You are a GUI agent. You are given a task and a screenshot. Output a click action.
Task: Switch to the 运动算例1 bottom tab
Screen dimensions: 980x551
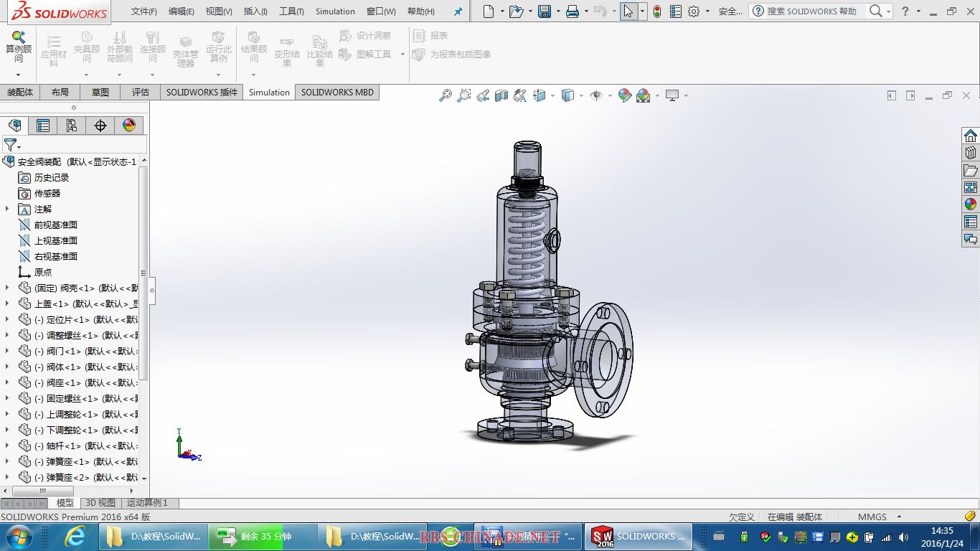[x=147, y=503]
